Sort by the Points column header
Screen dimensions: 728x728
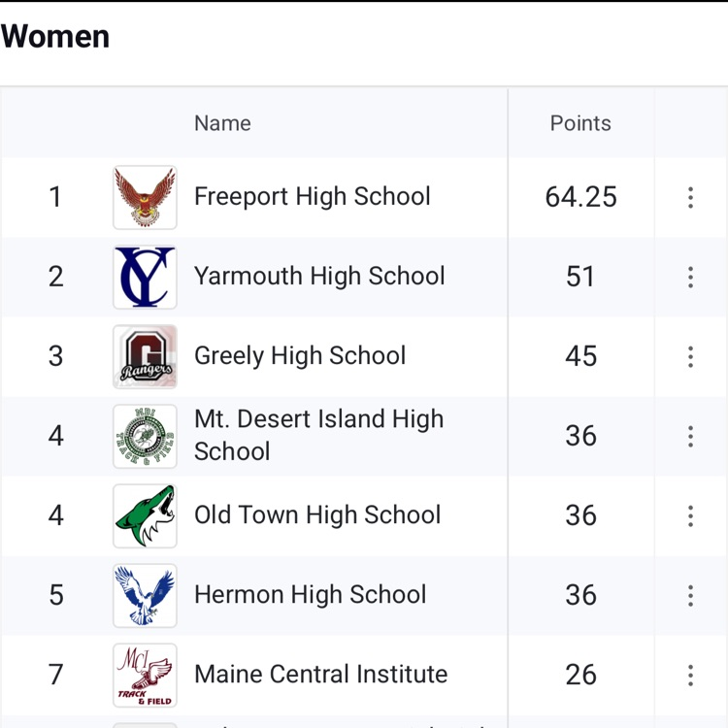point(580,123)
